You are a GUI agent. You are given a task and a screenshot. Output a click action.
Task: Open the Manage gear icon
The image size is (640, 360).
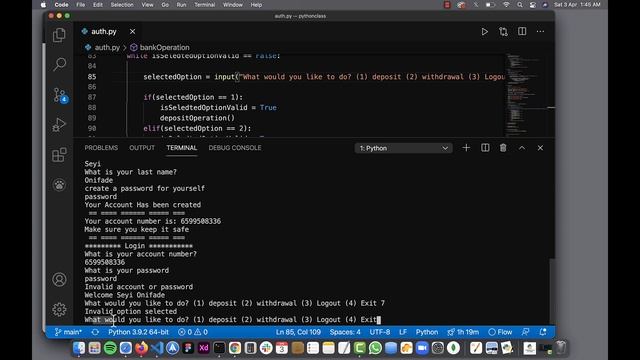tap(59, 309)
